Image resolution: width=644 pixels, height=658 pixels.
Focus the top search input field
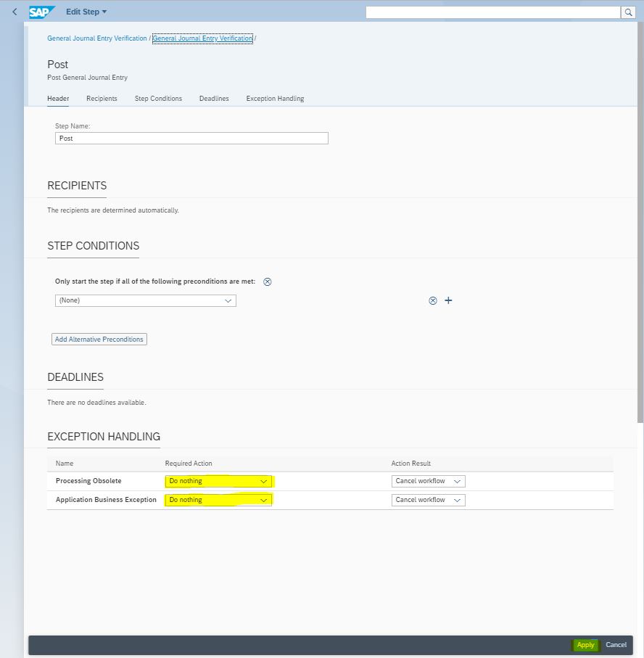click(493, 12)
